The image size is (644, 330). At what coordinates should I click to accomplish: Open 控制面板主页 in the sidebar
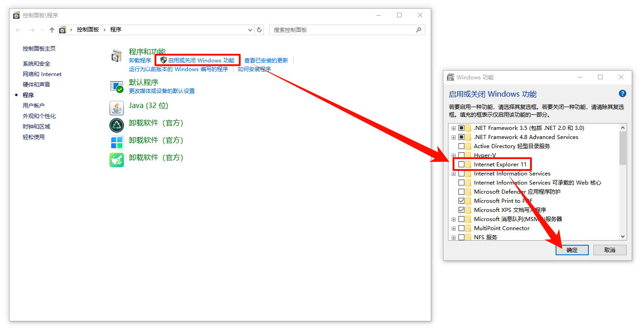tap(39, 49)
